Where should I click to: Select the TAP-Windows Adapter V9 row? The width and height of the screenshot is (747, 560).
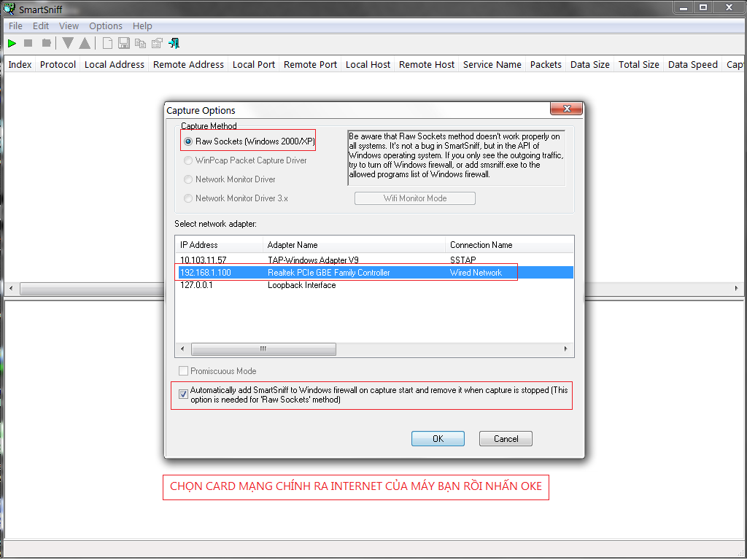pos(312,260)
